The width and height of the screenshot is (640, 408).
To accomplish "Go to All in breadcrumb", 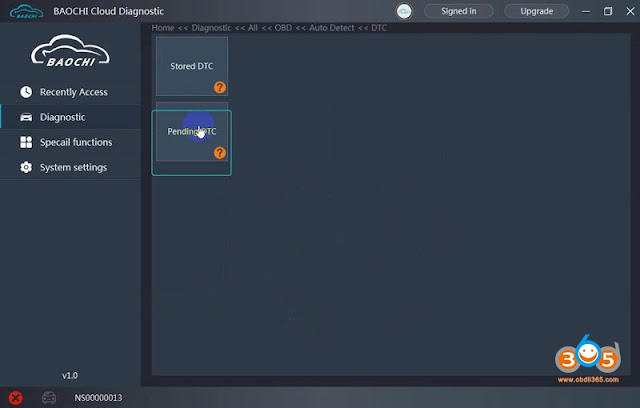I will tap(253, 28).
